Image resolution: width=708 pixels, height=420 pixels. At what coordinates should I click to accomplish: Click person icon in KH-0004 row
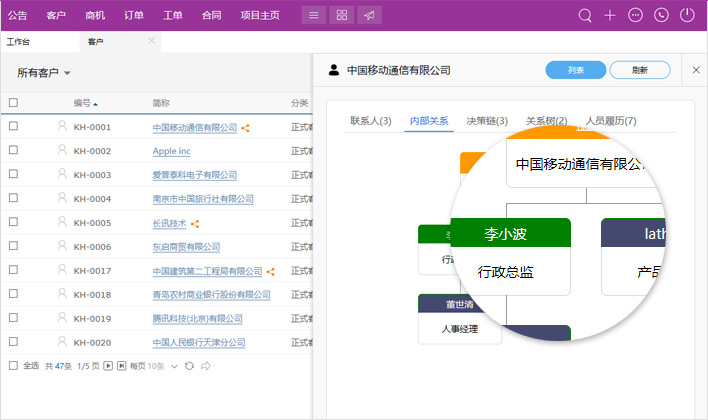62,198
